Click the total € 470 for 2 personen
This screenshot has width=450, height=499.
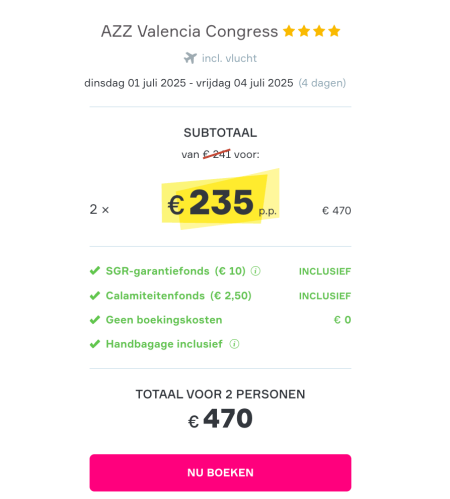(x=220, y=419)
